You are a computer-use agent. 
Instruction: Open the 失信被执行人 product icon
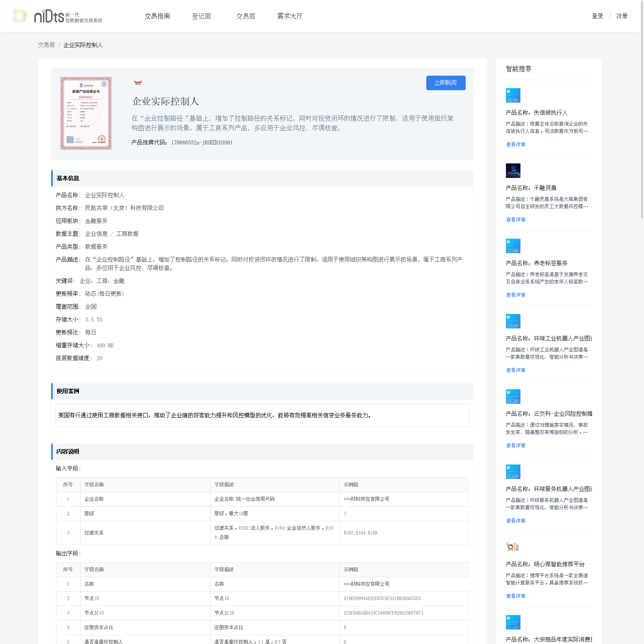click(513, 95)
